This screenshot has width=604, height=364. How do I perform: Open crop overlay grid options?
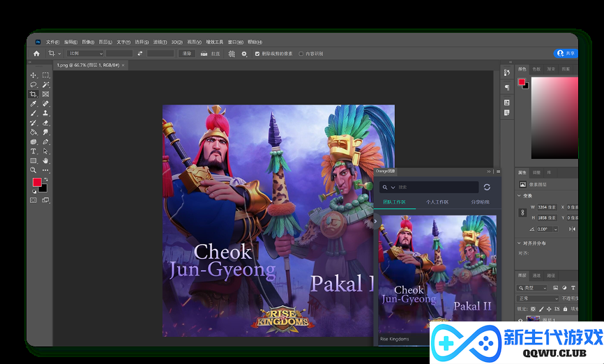[x=232, y=54]
